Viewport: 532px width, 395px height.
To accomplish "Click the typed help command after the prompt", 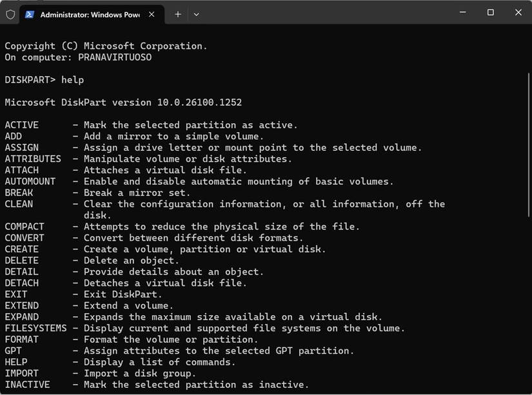I will 72,79.
